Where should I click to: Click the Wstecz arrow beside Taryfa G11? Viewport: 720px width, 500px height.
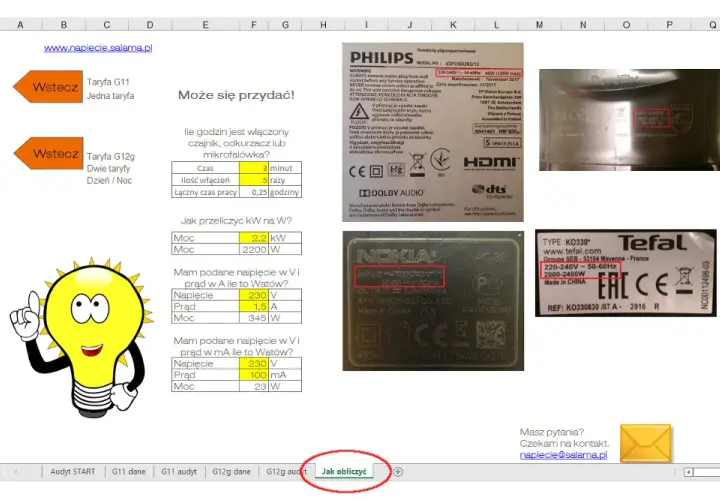pos(48,86)
